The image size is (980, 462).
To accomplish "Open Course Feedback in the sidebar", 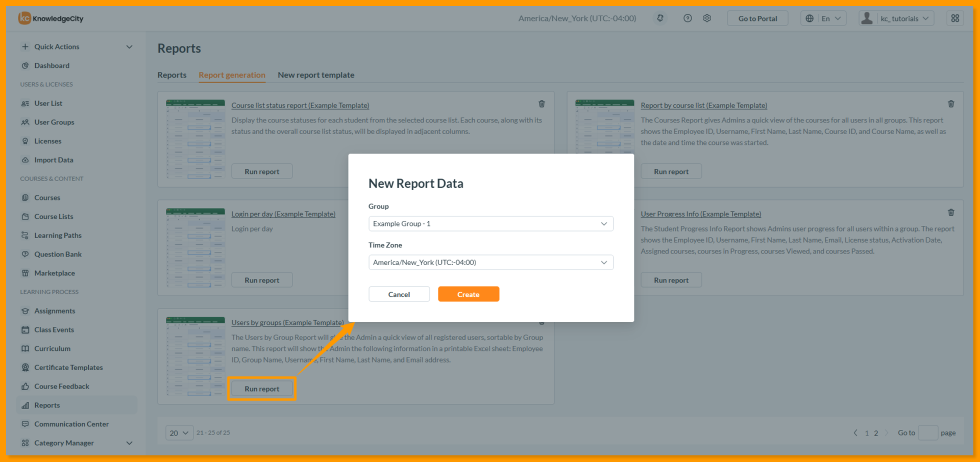I will pyautogui.click(x=61, y=386).
